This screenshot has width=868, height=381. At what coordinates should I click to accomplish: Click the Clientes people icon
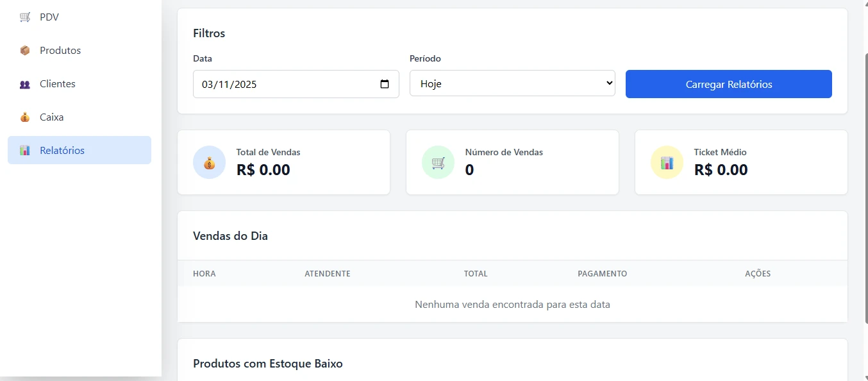tap(25, 84)
